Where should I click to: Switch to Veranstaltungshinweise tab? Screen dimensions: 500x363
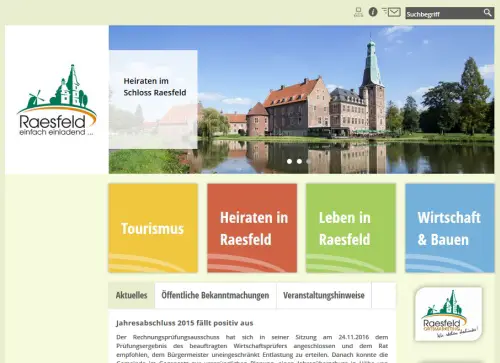tap(324, 295)
